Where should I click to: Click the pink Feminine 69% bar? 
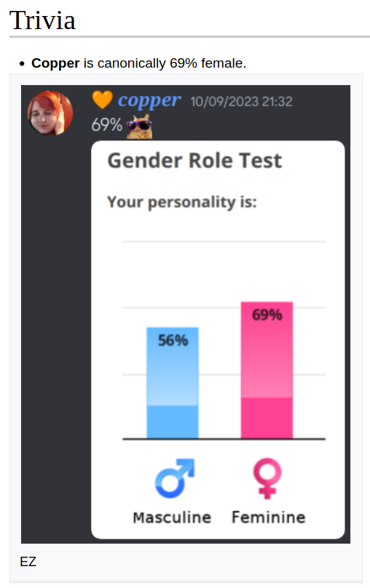click(x=267, y=370)
